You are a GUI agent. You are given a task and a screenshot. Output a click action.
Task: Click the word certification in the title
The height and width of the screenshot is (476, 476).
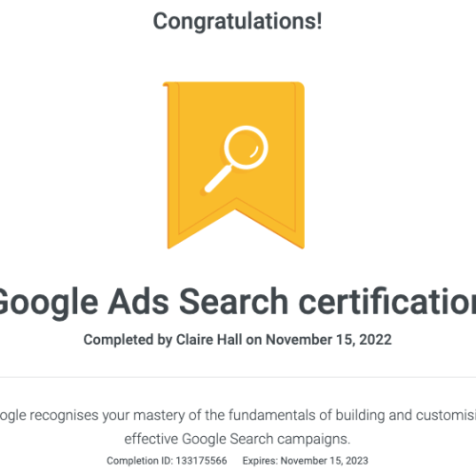tap(387, 302)
